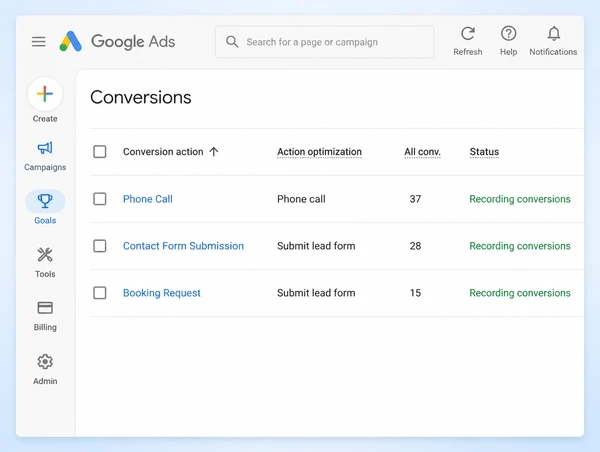Click the Create label in sidebar

pos(45,119)
